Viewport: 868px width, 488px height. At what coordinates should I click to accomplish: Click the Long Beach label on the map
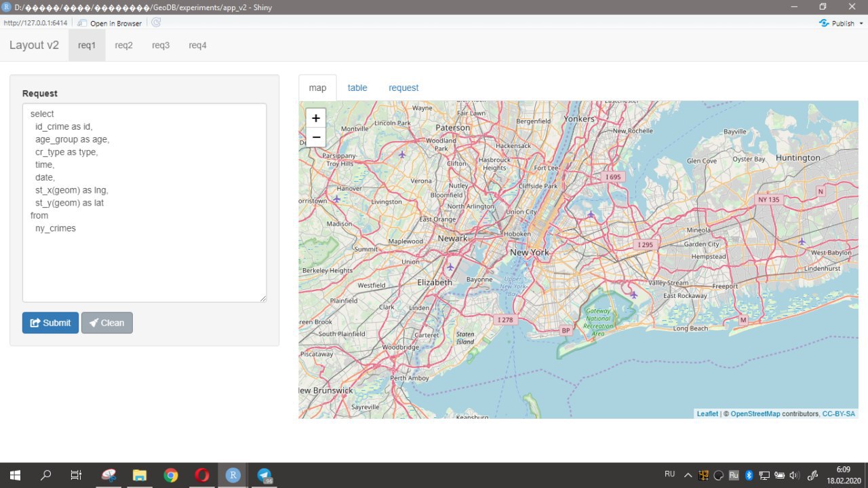tap(690, 329)
